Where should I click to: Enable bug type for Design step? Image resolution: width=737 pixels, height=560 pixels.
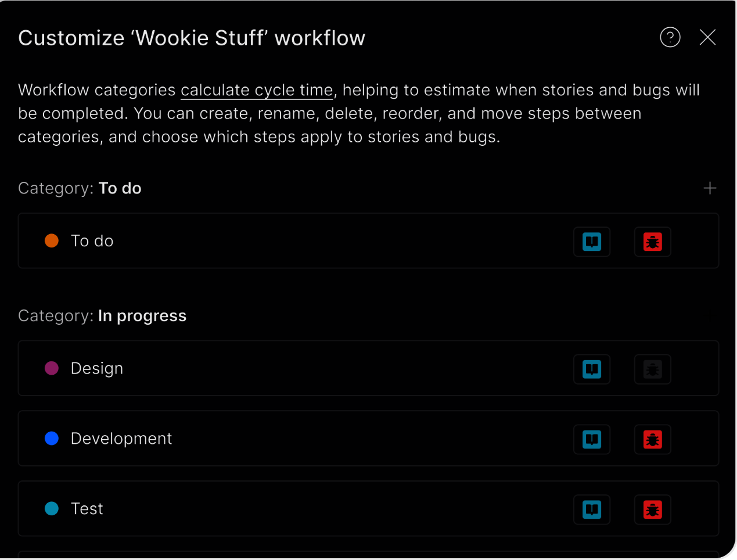(653, 369)
